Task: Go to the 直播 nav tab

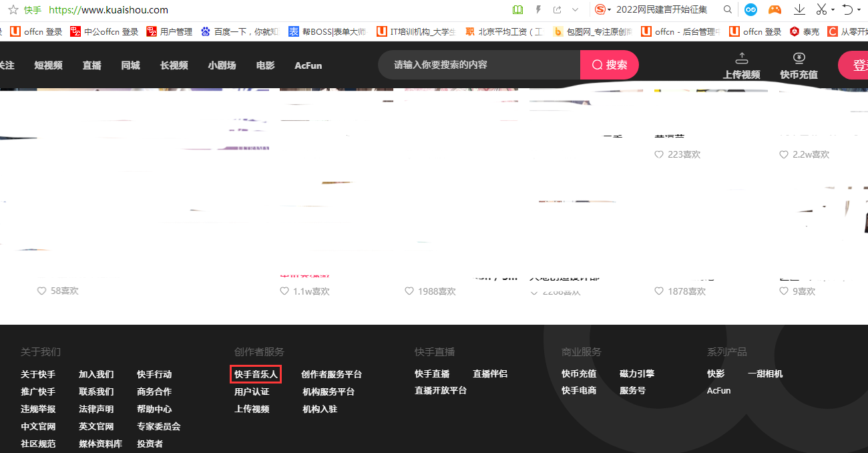Action: coord(92,65)
